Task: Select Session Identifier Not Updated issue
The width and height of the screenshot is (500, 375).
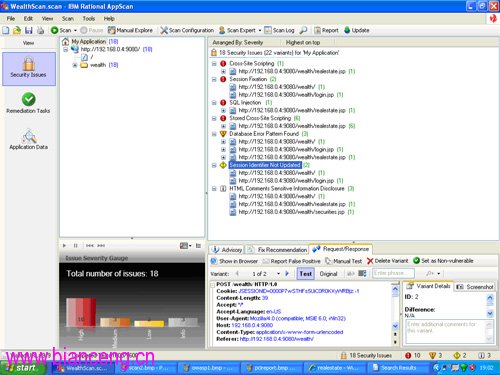Action: [x=265, y=165]
